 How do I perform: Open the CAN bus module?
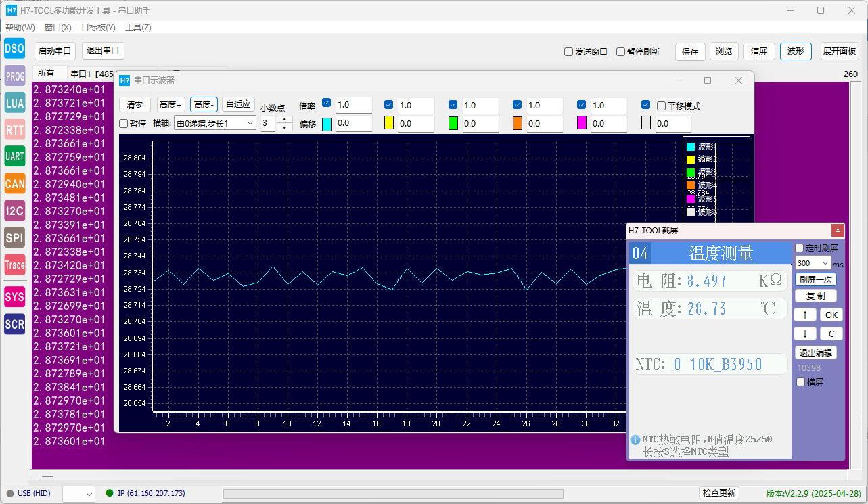coord(14,183)
